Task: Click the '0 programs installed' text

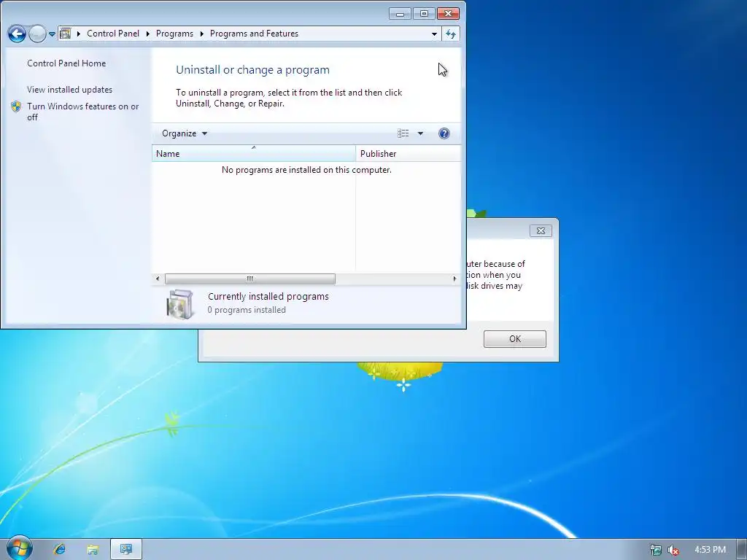Action: pos(247,310)
